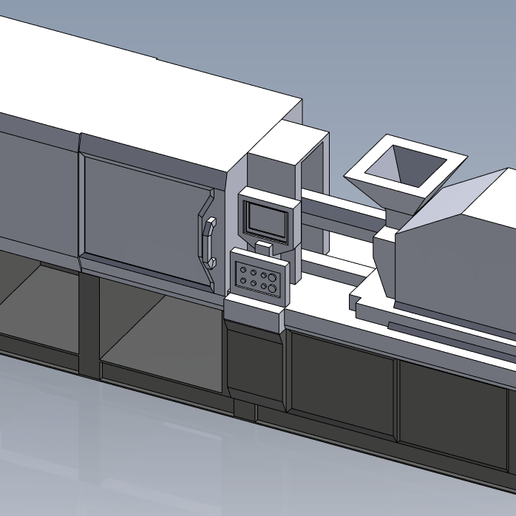Pick the injection unit cover housing
Image resolution: width=516 pixels, height=516 pixels.
pyautogui.click(x=457, y=253)
